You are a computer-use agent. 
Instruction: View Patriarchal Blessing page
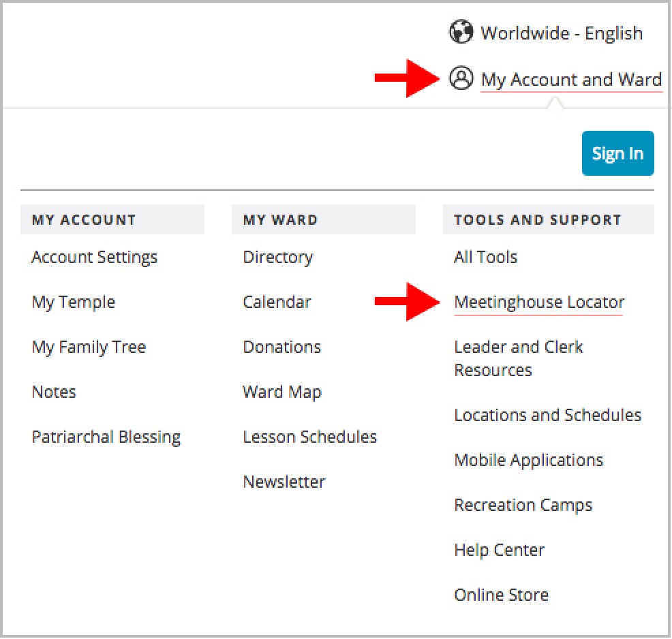coord(106,437)
